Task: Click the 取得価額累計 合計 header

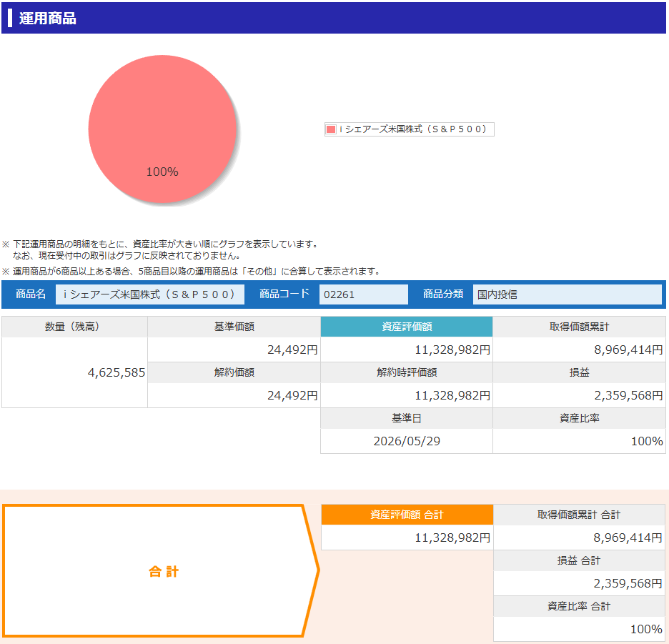Action: (579, 515)
